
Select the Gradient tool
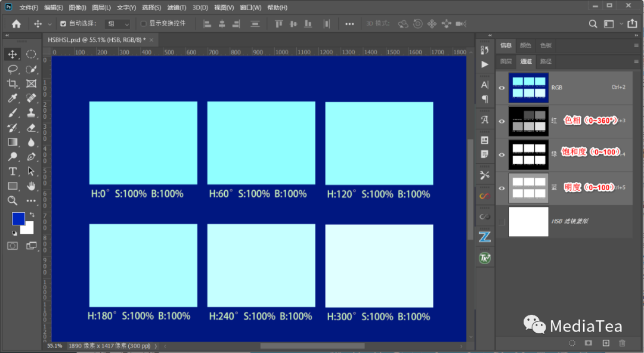(13, 142)
